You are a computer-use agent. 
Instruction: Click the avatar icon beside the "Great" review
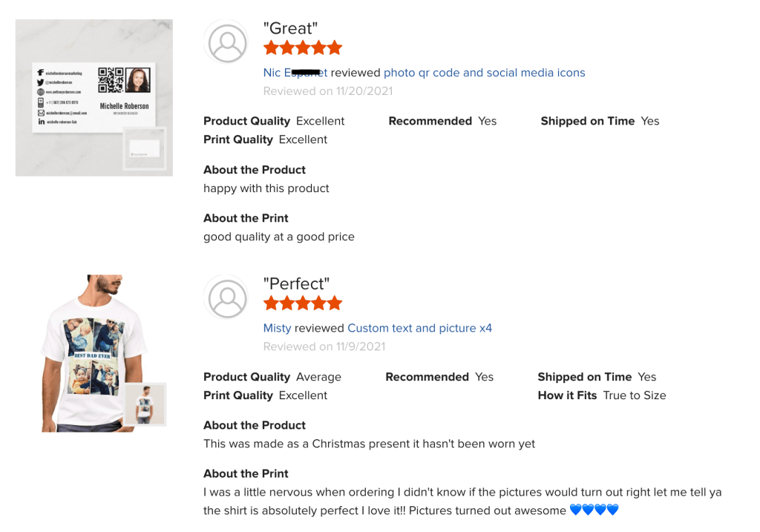(x=227, y=44)
